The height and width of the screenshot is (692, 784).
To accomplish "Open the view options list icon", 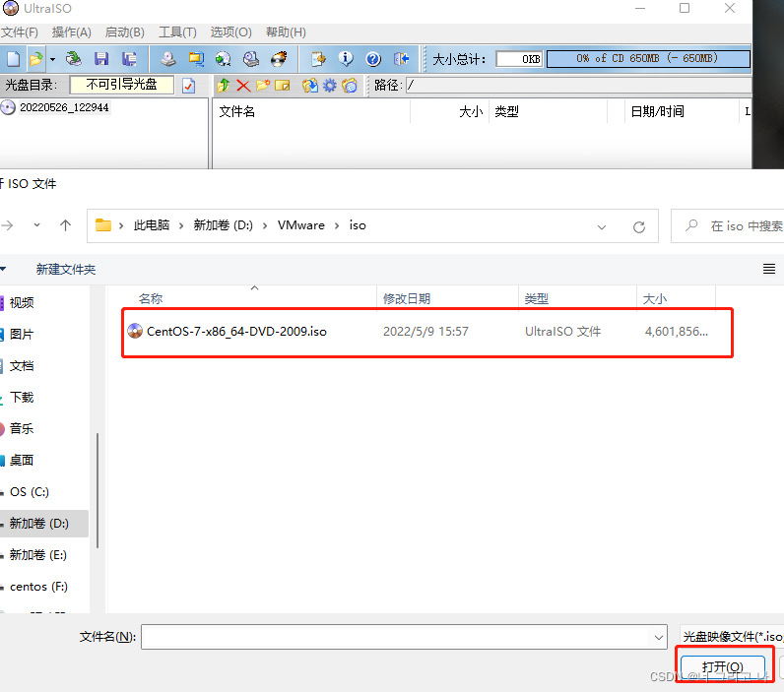I will point(769,270).
